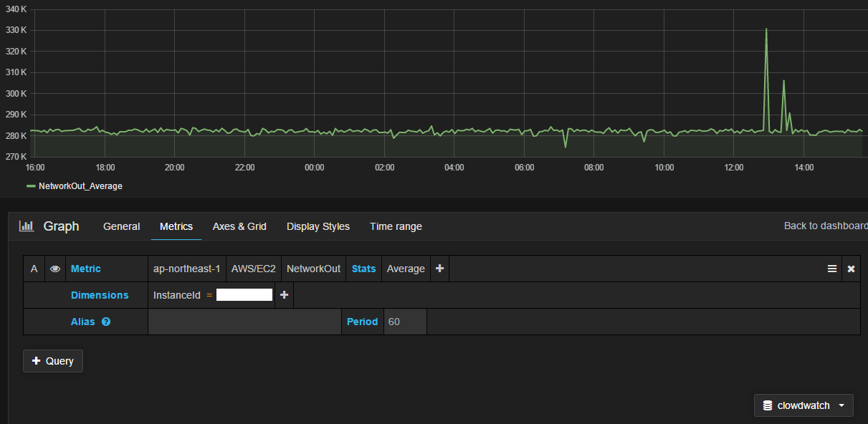Click the 00:00 x-axis time label
The image size is (868, 424).
pyautogui.click(x=314, y=168)
